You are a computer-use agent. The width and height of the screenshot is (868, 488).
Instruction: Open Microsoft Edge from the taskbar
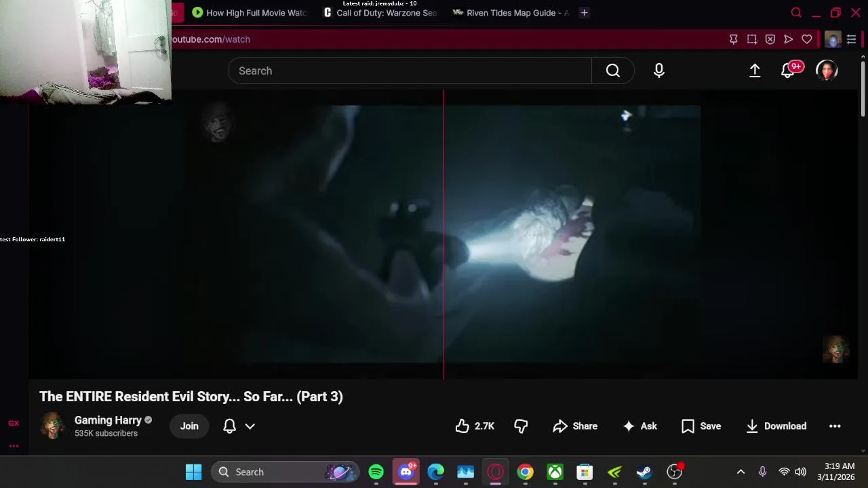tap(435, 472)
